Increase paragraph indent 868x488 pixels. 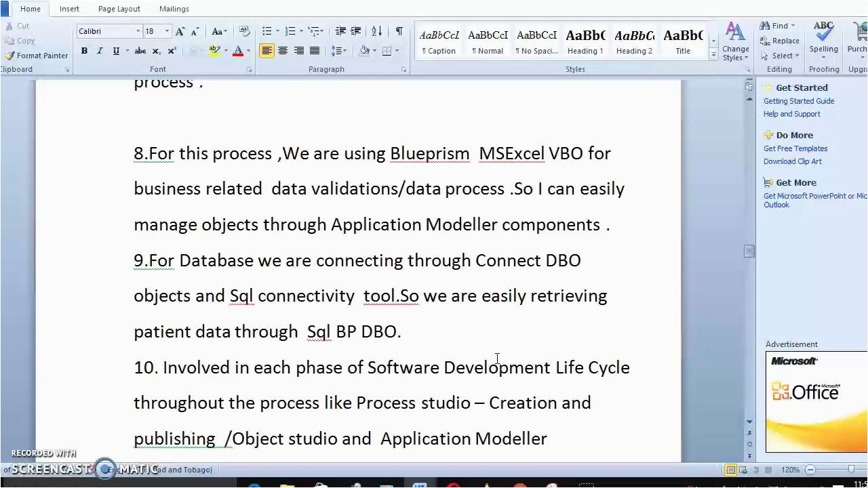pyautogui.click(x=355, y=31)
